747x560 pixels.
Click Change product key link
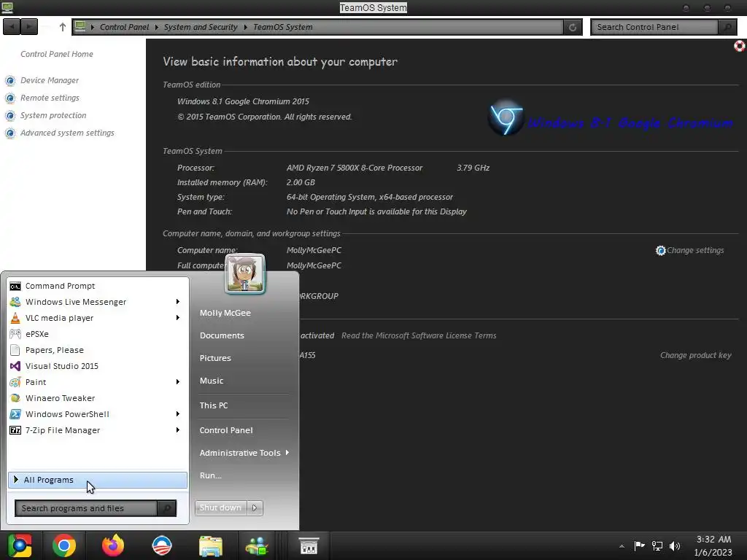(695, 355)
